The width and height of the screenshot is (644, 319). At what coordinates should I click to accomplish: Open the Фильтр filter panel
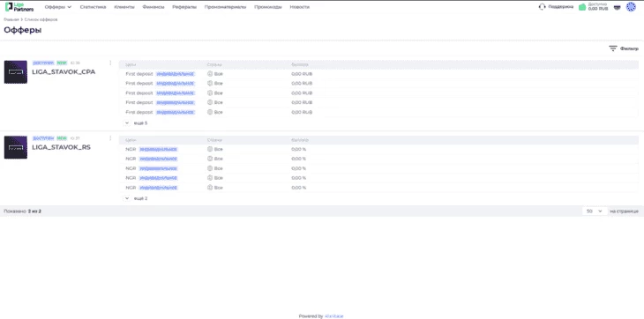click(x=624, y=48)
